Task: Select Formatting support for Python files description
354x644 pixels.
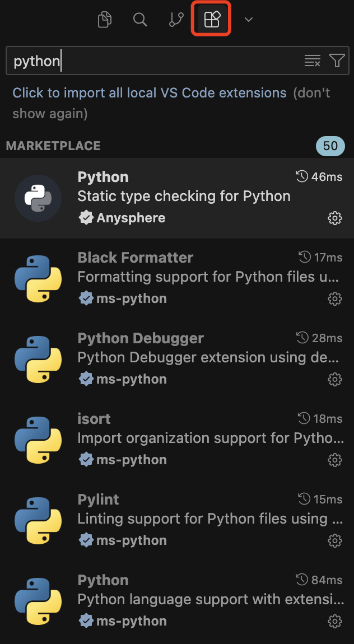Action: point(208,277)
